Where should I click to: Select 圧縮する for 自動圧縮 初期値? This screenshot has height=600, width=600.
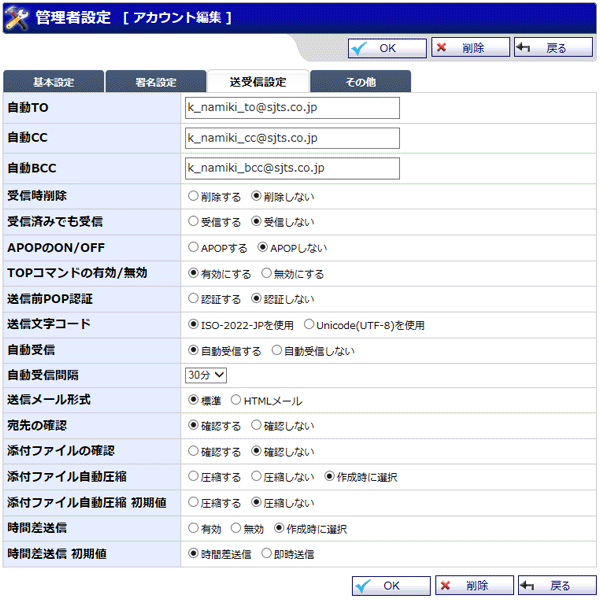pyautogui.click(x=193, y=502)
